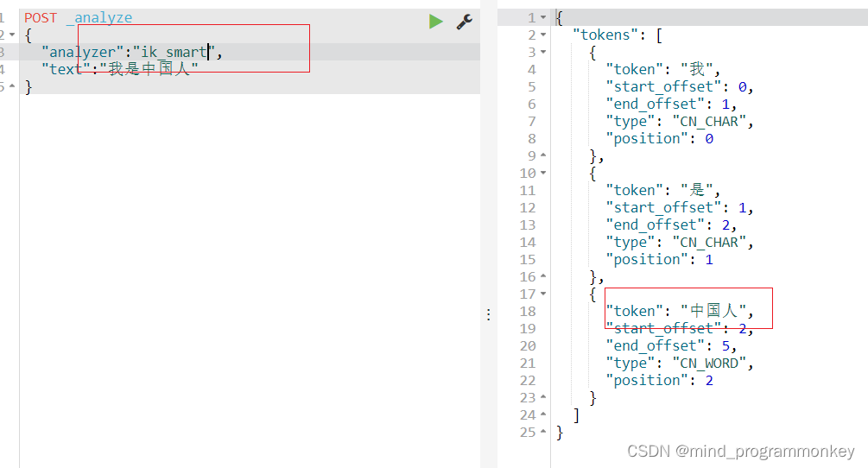Click line number 4 in response gutter
The image size is (868, 468).
(531, 70)
